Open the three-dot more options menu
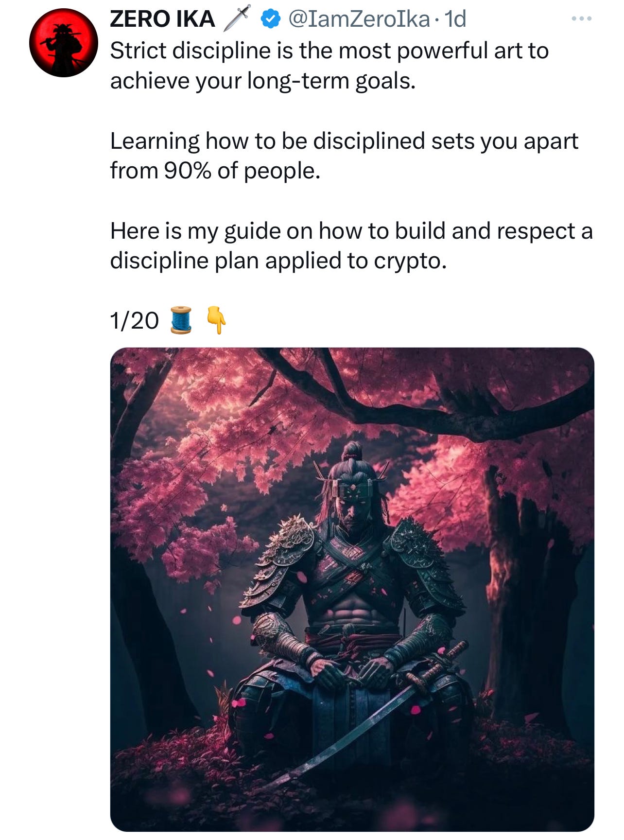 click(x=581, y=19)
